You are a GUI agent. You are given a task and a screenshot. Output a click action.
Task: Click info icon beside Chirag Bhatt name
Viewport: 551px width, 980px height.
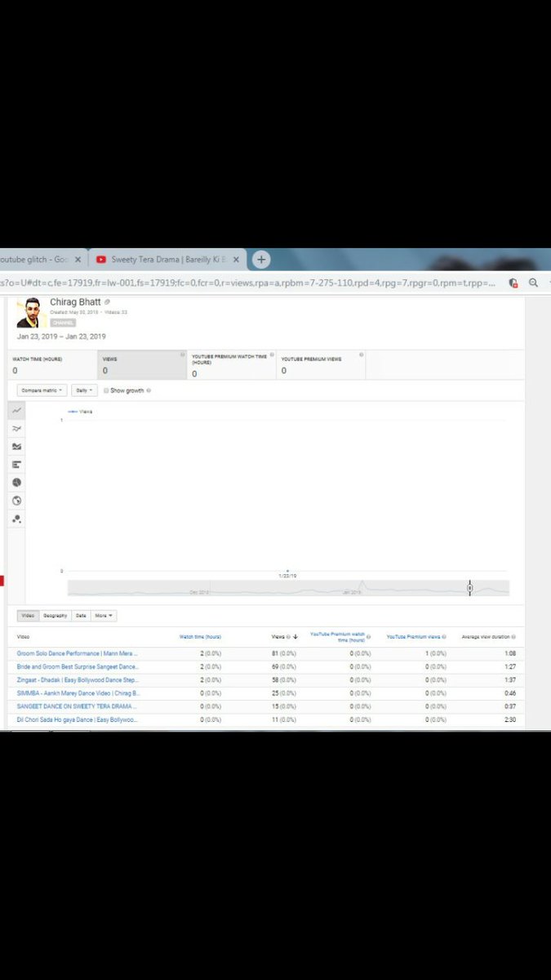(107, 303)
